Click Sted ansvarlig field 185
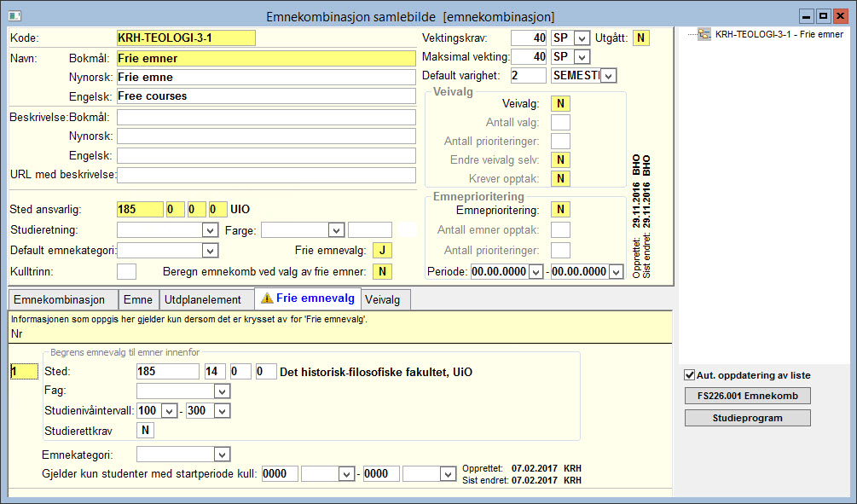This screenshot has height=504, width=857. [x=140, y=210]
